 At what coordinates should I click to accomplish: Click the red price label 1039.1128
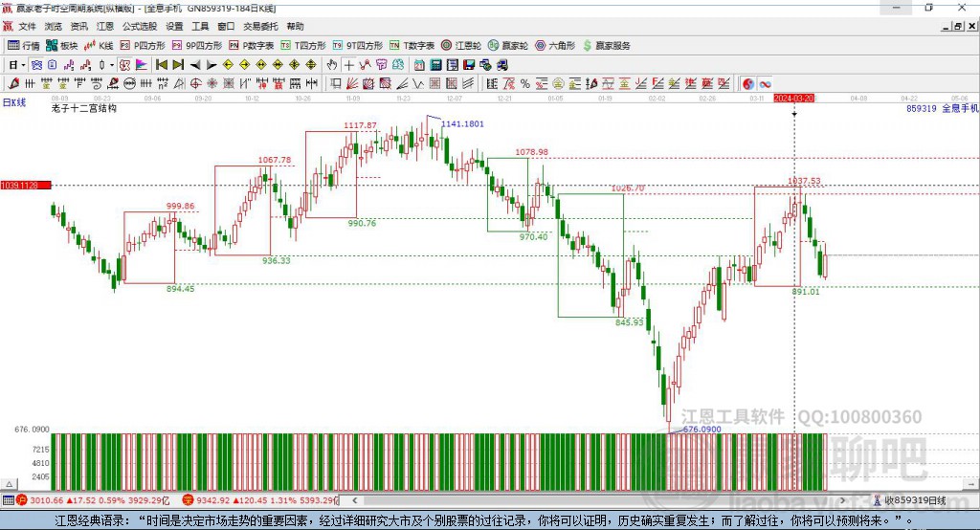point(26,185)
